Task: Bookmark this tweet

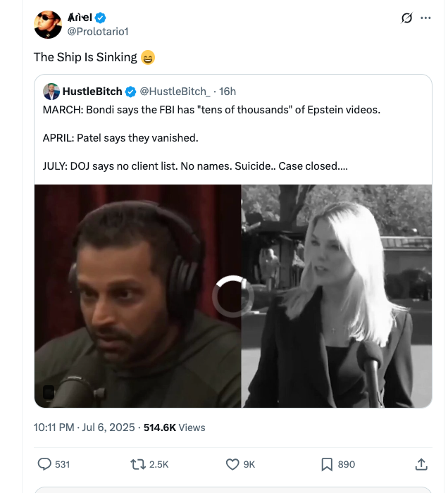Action: (x=327, y=464)
